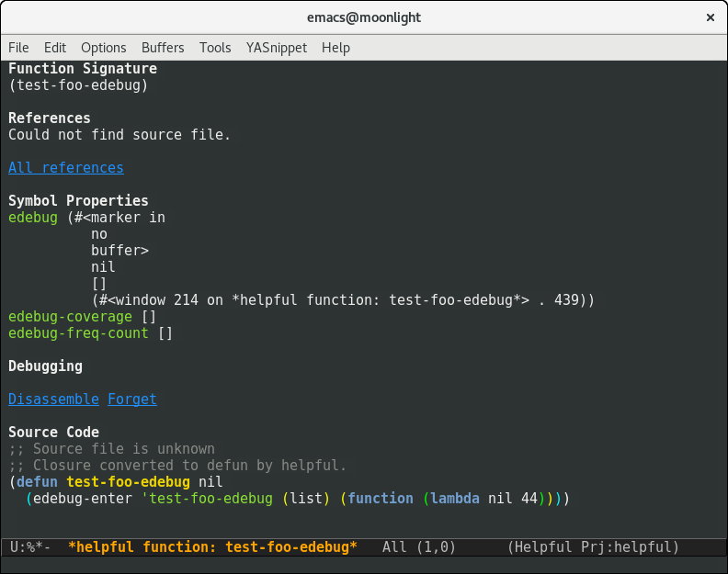Screen dimensions: 728x574
Task: Open the Options menu
Action: (x=103, y=48)
